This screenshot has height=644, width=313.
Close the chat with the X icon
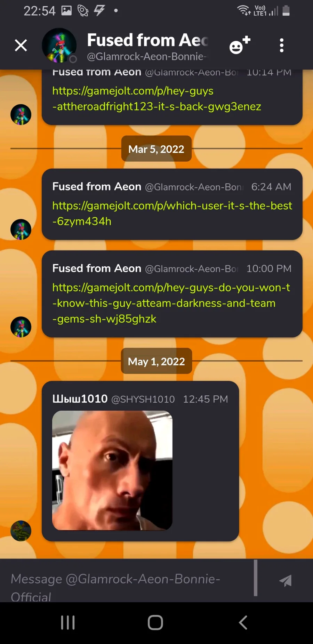tap(21, 45)
